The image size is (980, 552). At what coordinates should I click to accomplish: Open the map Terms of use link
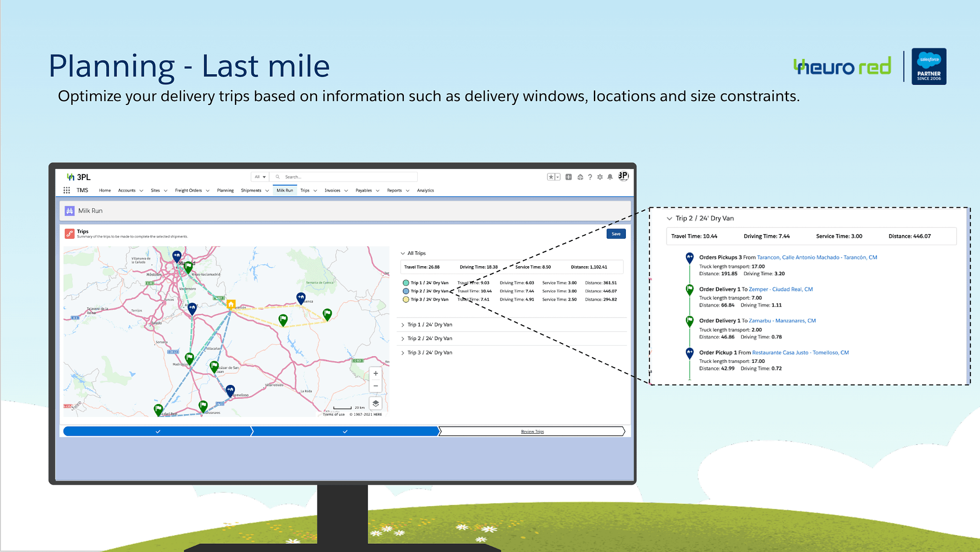(334, 414)
